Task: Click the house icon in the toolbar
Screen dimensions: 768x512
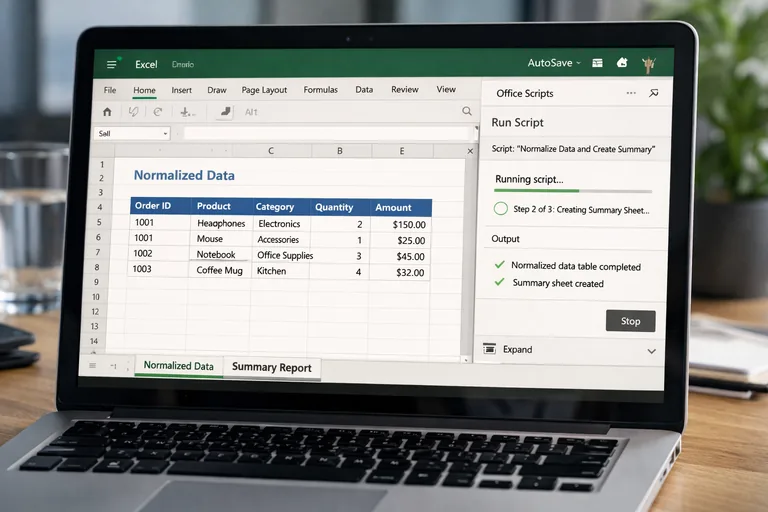Action: (107, 112)
